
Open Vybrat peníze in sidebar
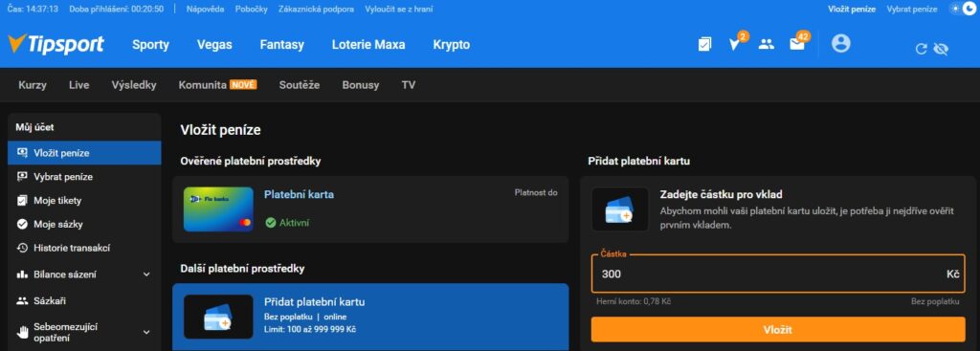(x=84, y=177)
